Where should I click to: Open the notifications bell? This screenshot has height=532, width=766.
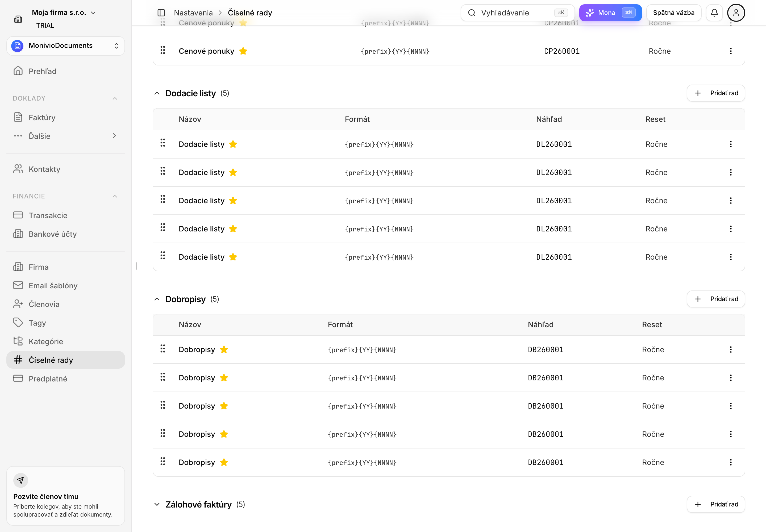point(714,13)
